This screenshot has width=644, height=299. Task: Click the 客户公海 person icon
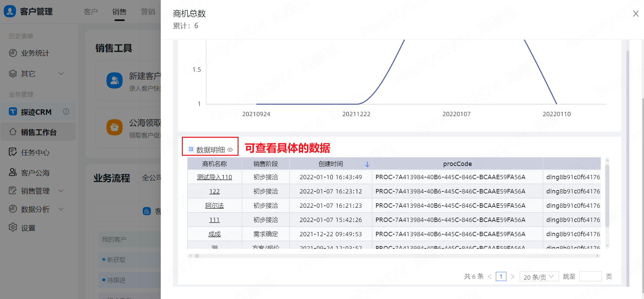13,172
